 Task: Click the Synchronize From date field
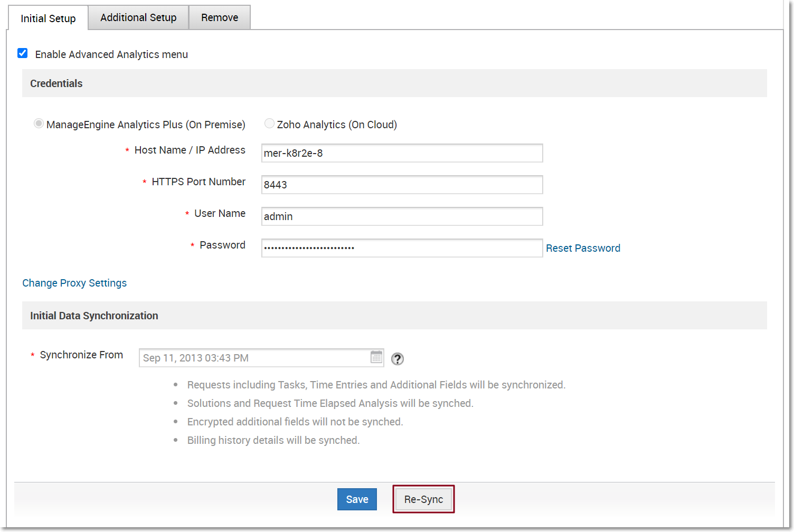[253, 358]
